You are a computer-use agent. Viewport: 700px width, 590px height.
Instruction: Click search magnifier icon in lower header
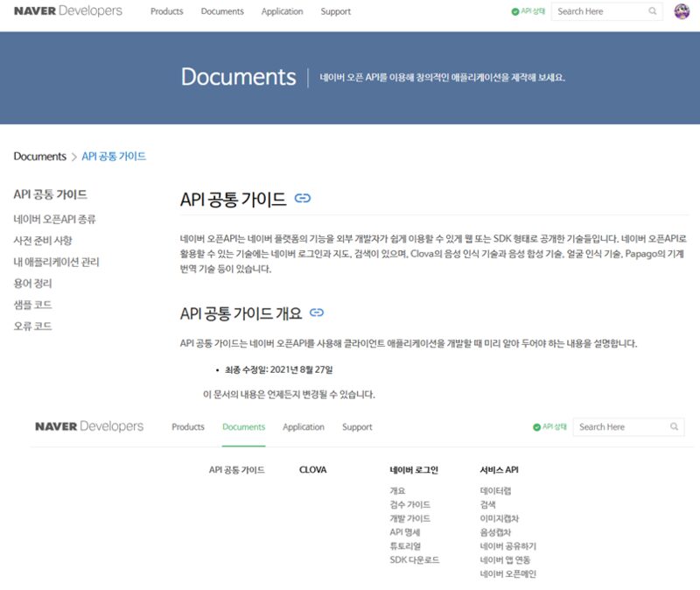pyautogui.click(x=674, y=426)
